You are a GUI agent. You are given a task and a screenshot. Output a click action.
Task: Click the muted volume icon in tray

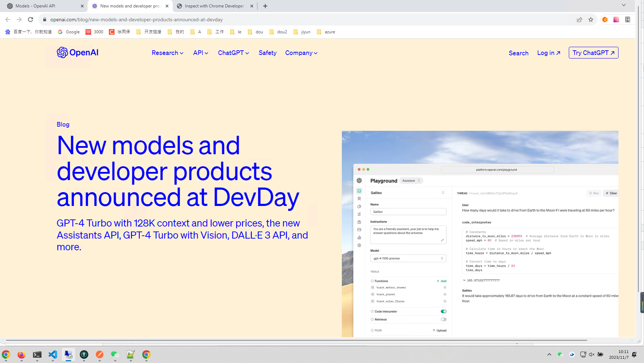(x=592, y=354)
